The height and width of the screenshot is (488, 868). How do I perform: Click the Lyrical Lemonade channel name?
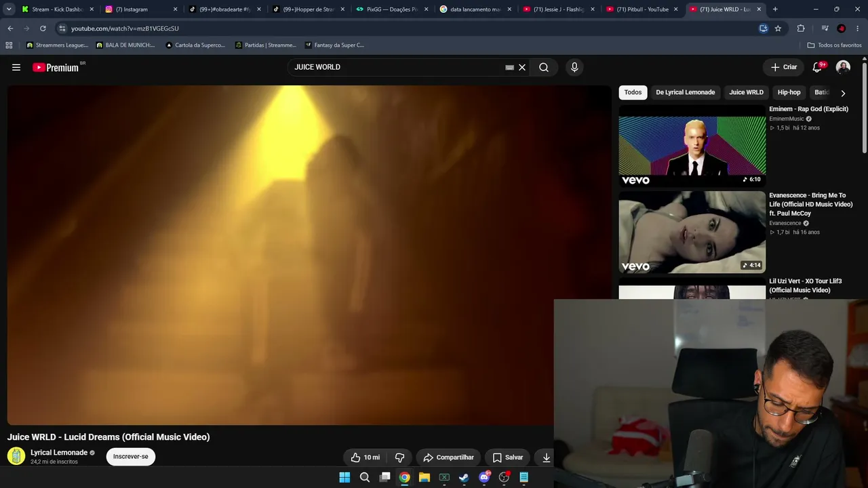tap(59, 453)
